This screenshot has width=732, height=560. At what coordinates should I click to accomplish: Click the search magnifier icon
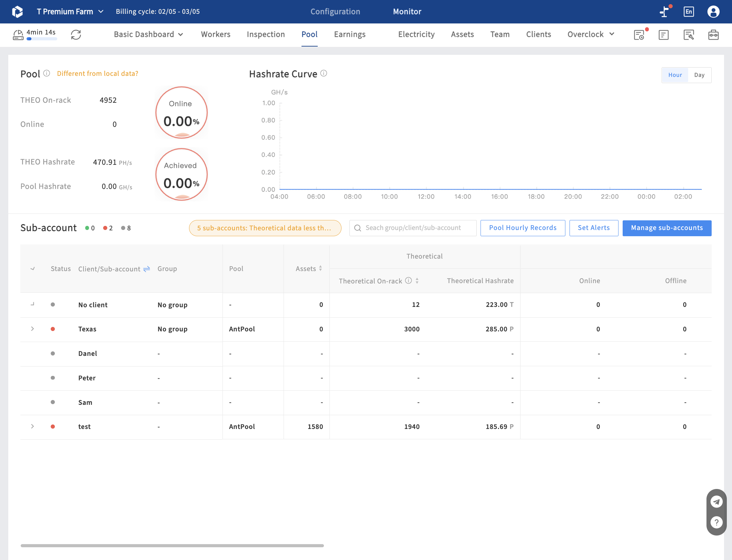click(x=358, y=228)
